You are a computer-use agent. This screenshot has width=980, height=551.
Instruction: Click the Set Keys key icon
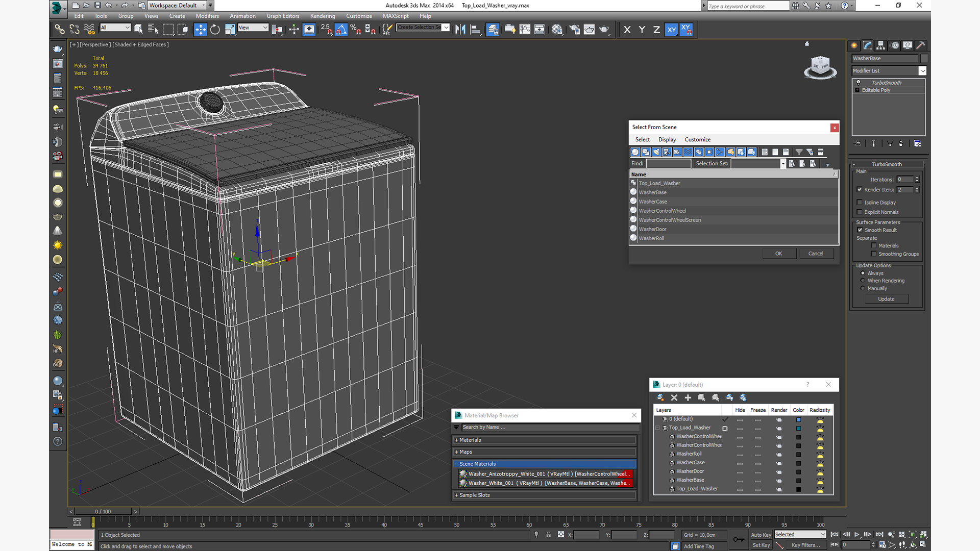click(x=739, y=539)
